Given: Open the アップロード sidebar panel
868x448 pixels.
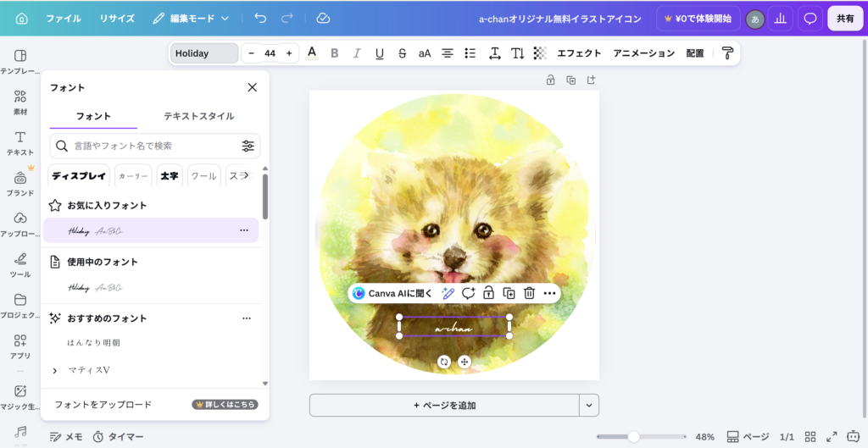Looking at the screenshot, I should [x=20, y=224].
